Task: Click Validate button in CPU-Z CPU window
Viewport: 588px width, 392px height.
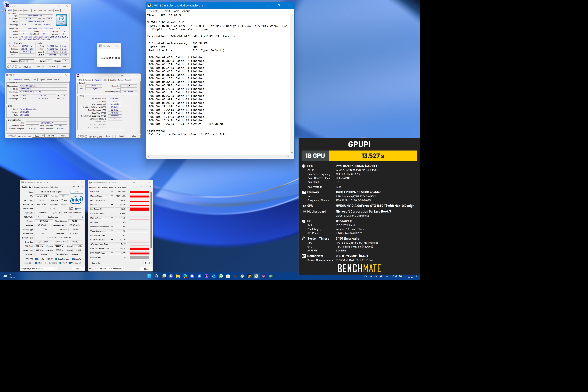Action: [51, 66]
